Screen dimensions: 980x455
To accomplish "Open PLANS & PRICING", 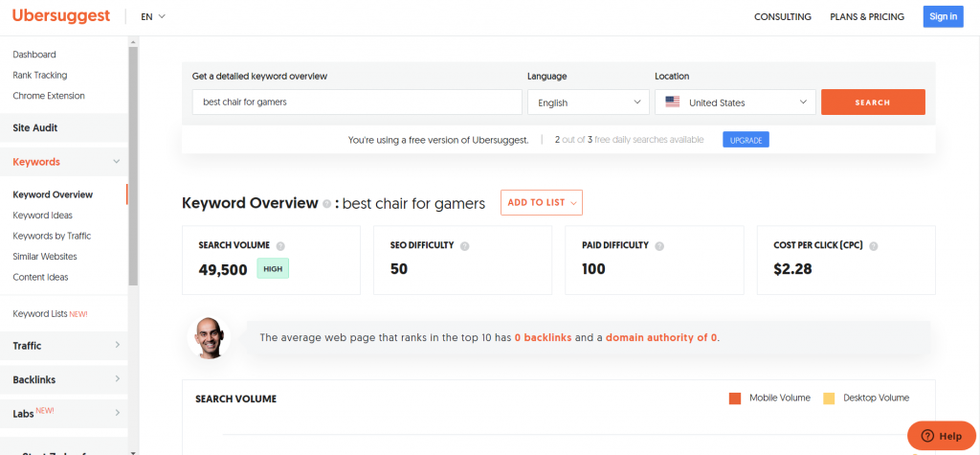I will point(867,17).
